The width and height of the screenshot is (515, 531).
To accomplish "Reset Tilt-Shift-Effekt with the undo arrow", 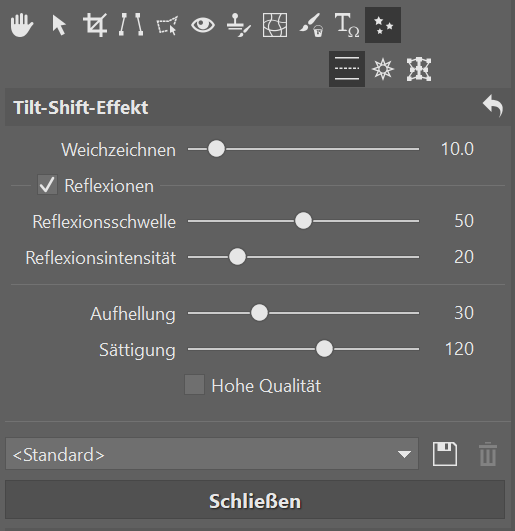I will (493, 106).
